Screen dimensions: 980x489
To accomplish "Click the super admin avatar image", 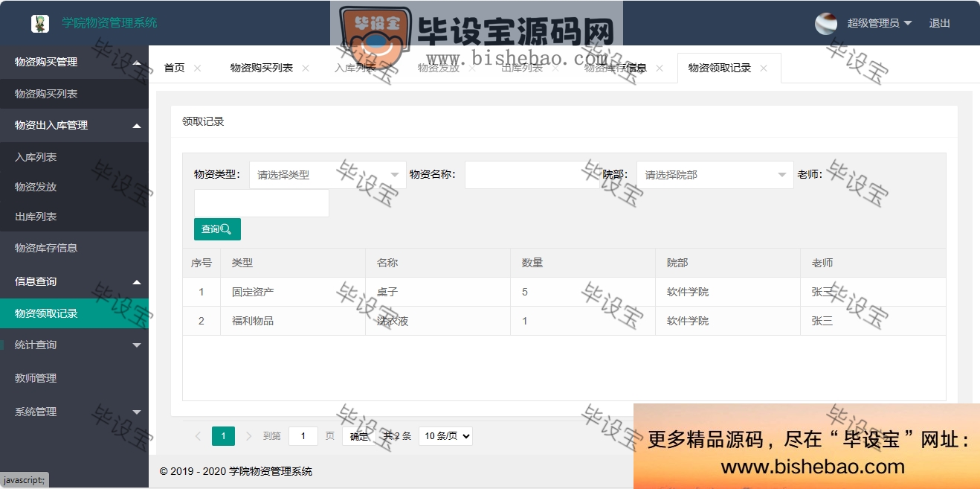I will pyautogui.click(x=826, y=23).
